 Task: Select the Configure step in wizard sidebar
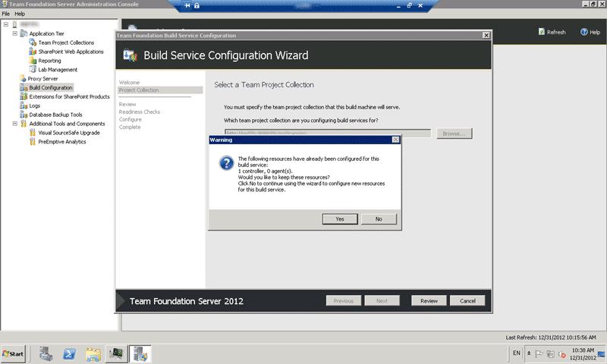[130, 120]
